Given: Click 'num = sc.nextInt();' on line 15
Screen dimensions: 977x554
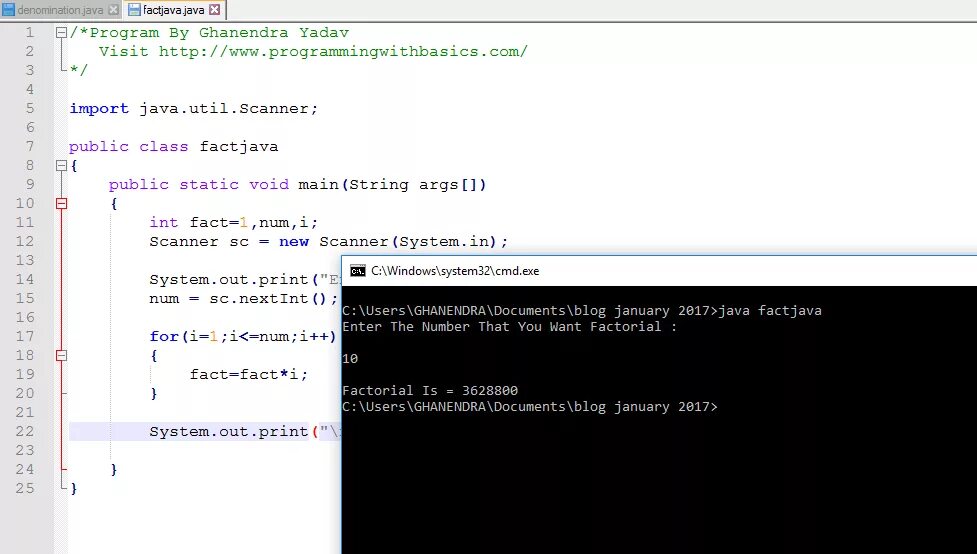Looking at the screenshot, I should (x=244, y=299).
